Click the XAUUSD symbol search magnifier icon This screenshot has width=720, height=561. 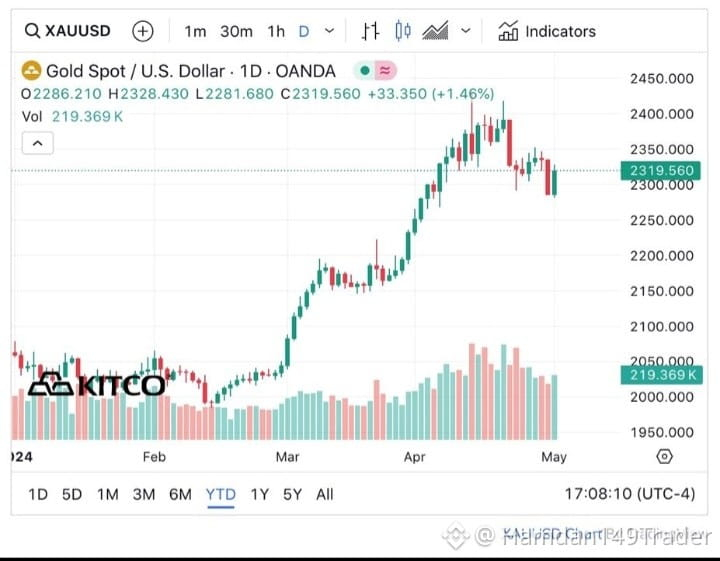[32, 31]
